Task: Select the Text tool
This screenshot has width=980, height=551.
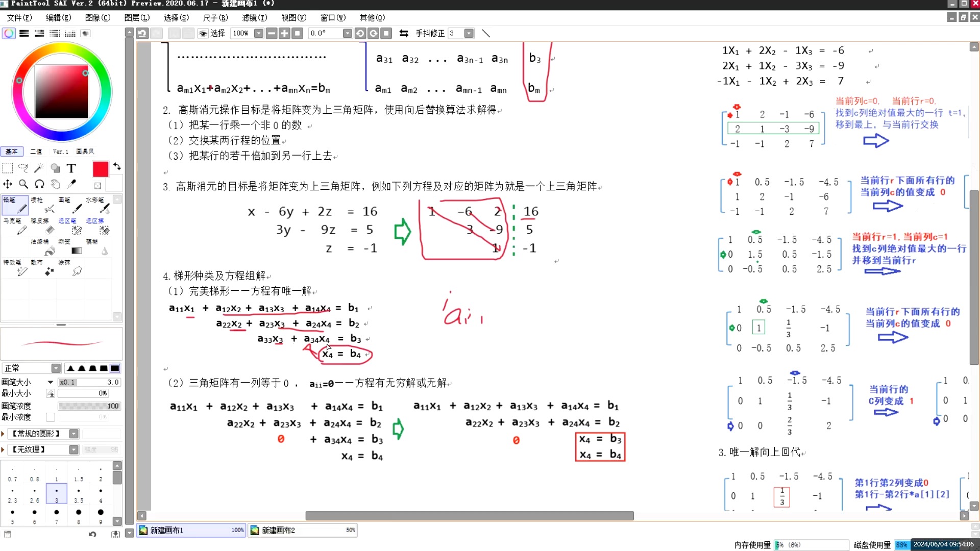Action: coord(71,168)
